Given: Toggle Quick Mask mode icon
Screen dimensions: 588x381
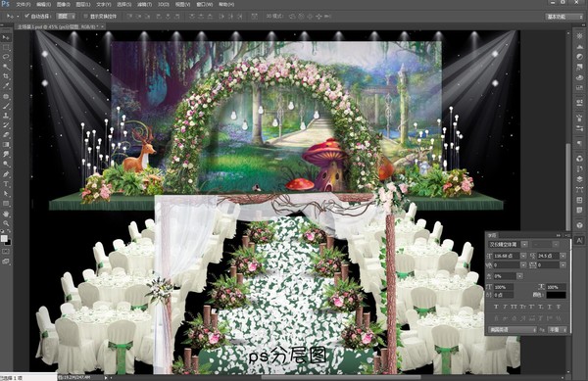Looking at the screenshot, I should pos(6,252).
